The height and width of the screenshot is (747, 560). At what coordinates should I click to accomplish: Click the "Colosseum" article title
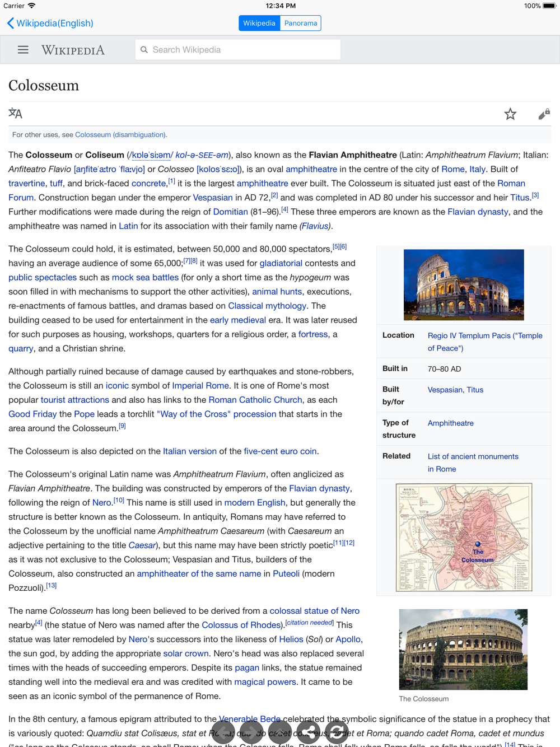tap(44, 86)
